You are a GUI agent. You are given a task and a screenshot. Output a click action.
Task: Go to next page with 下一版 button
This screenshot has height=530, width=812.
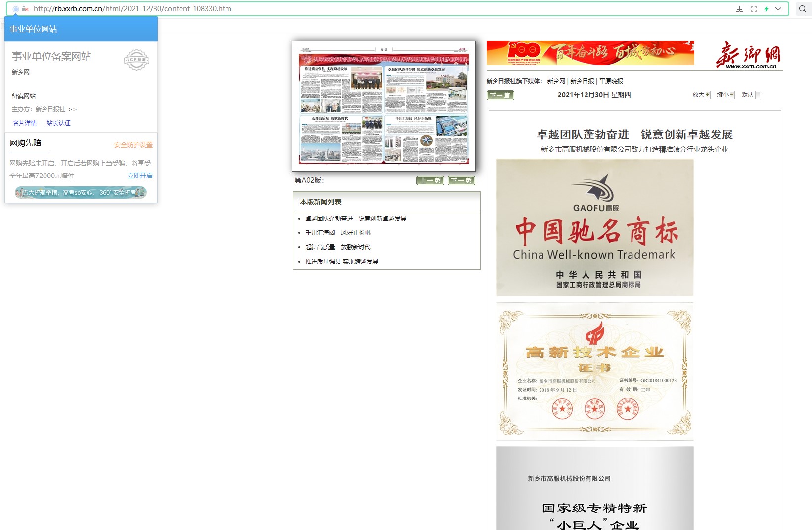(461, 180)
